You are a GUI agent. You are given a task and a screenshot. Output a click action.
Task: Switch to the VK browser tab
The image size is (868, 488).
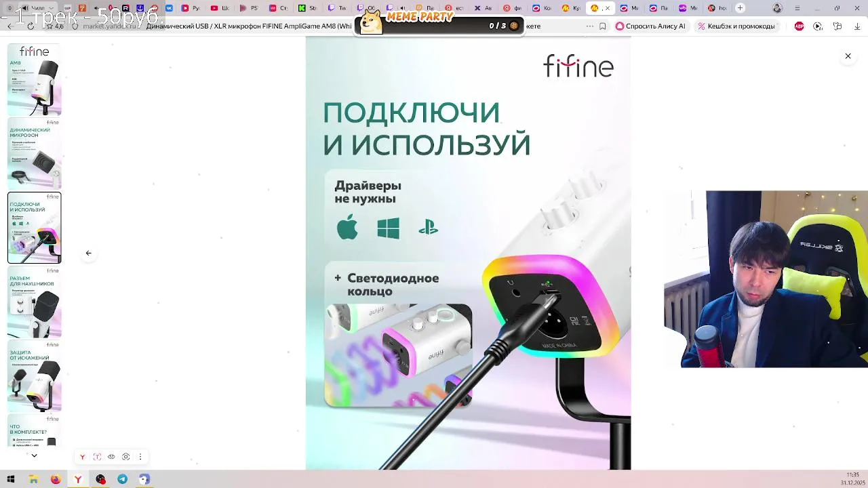[169, 8]
